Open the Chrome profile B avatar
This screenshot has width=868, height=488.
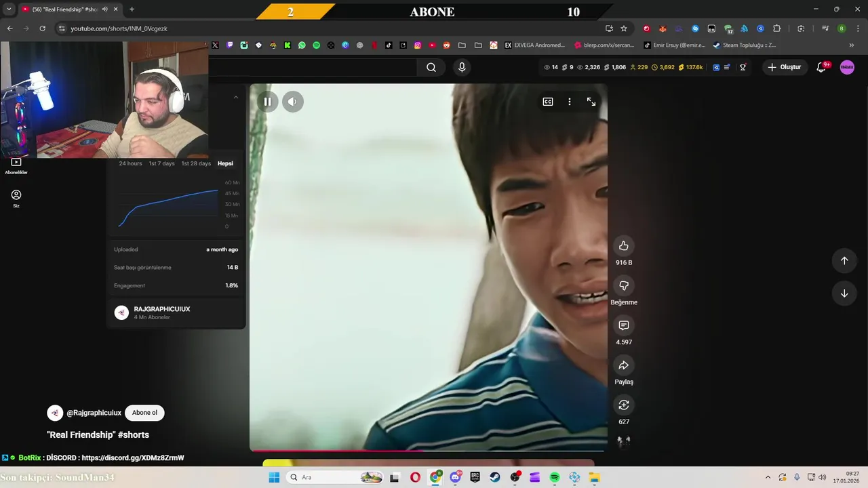842,28
